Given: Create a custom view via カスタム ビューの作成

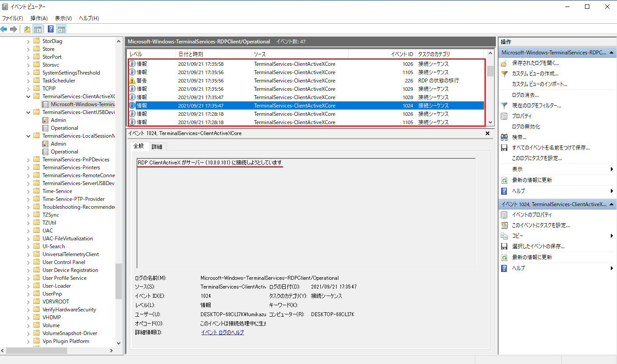Looking at the screenshot, I should [535, 74].
